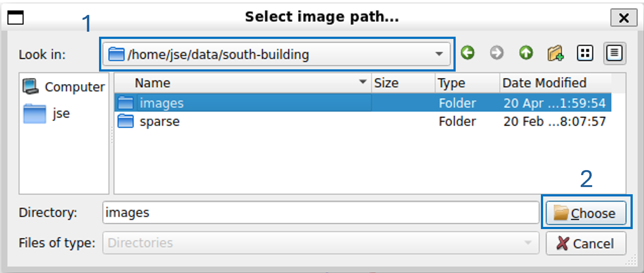The width and height of the screenshot is (644, 273).
Task: Switch to Detail View mode
Action: (x=614, y=53)
